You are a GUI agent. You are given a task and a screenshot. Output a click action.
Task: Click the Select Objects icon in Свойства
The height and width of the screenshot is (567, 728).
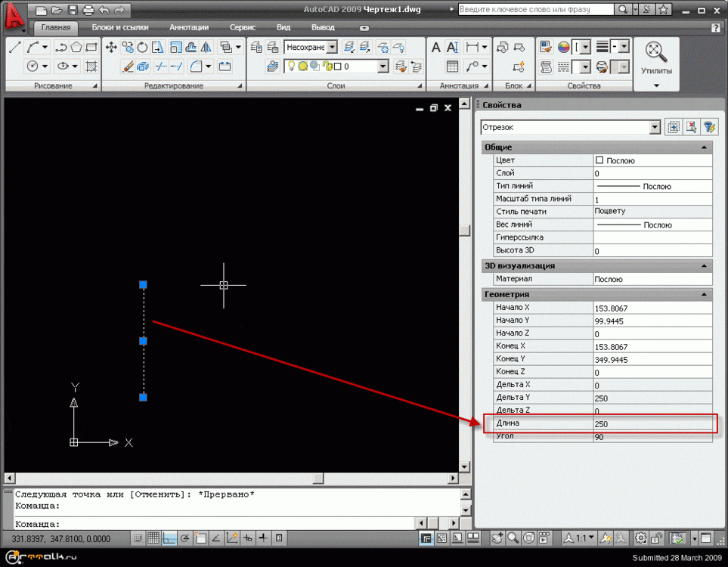[x=691, y=128]
